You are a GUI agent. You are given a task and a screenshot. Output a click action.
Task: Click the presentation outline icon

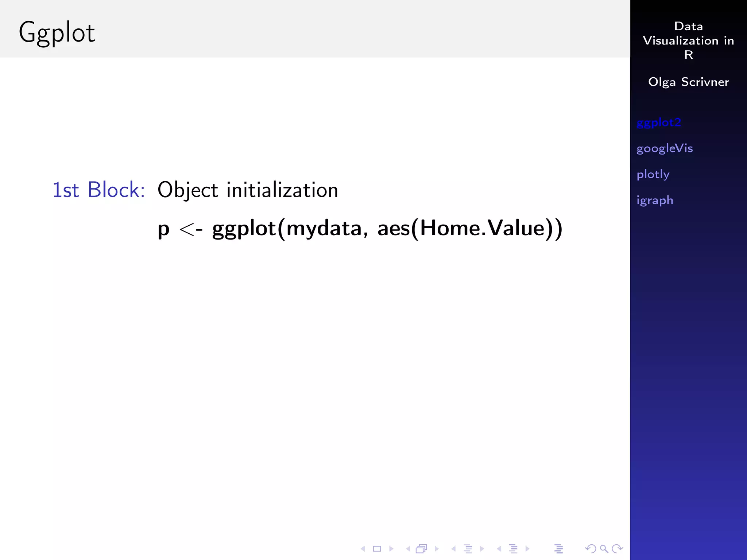[558, 549]
